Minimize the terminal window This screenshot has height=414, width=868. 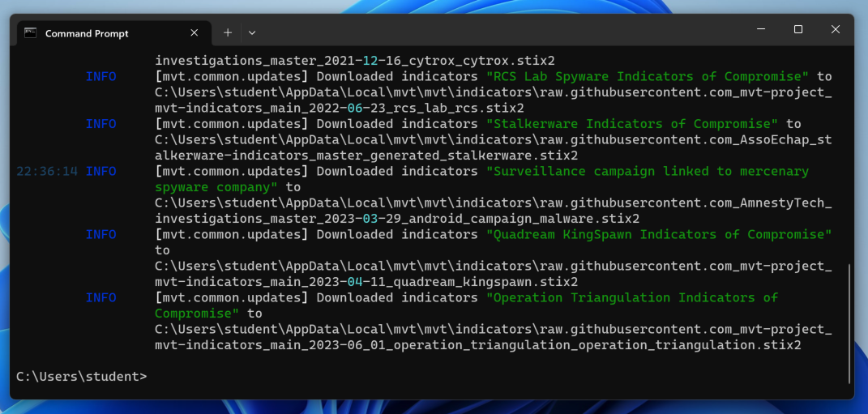[761, 29]
